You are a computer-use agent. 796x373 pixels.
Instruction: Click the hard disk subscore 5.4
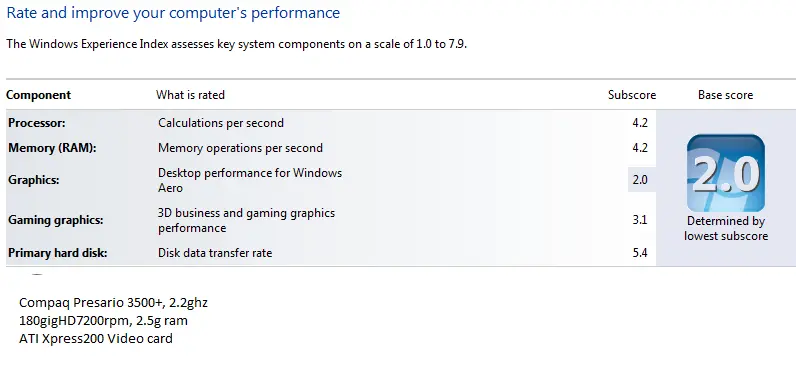640,253
